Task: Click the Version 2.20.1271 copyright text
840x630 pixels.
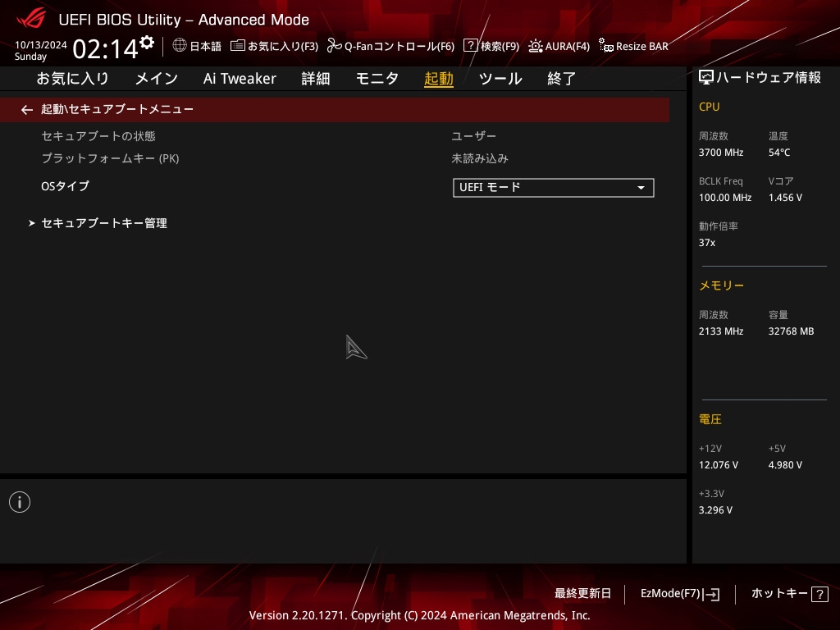Action: pyautogui.click(x=419, y=615)
